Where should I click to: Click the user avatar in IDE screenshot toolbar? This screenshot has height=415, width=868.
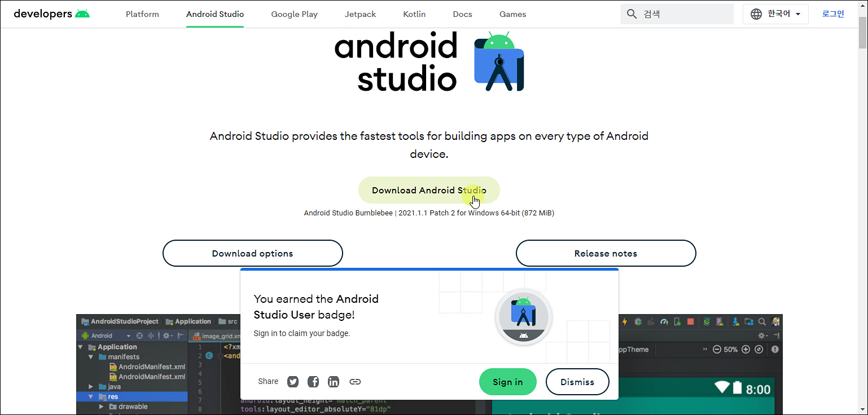[775, 321]
